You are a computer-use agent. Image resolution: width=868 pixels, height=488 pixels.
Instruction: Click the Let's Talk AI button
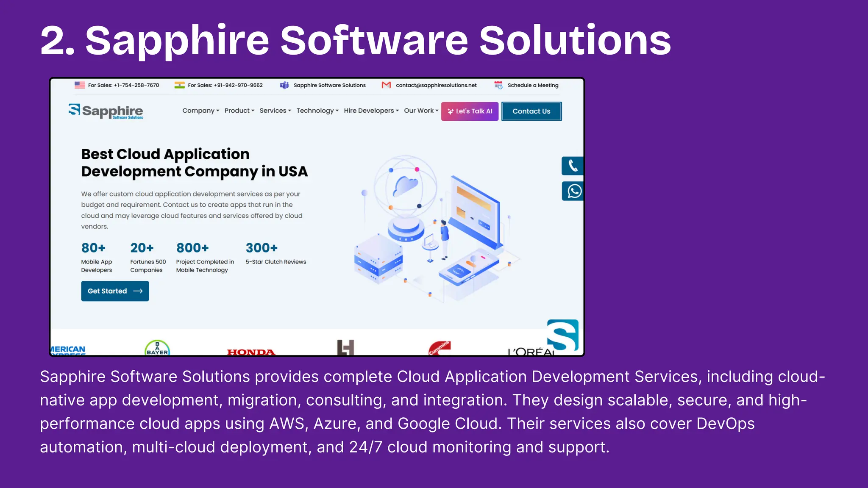pyautogui.click(x=470, y=111)
